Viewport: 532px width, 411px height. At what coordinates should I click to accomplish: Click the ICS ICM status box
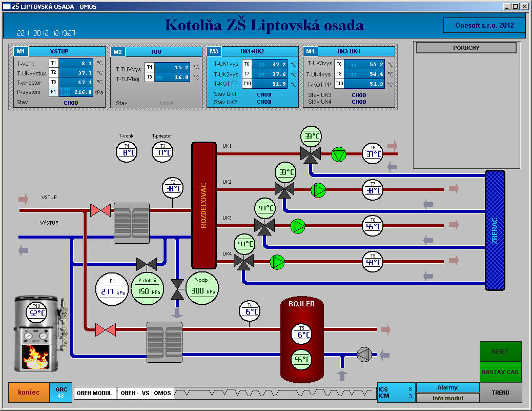click(x=396, y=393)
